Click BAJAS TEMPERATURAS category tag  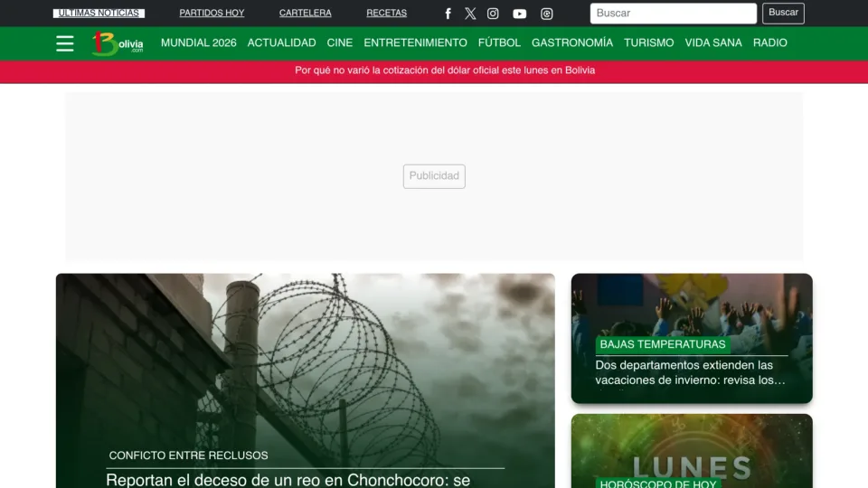point(663,344)
